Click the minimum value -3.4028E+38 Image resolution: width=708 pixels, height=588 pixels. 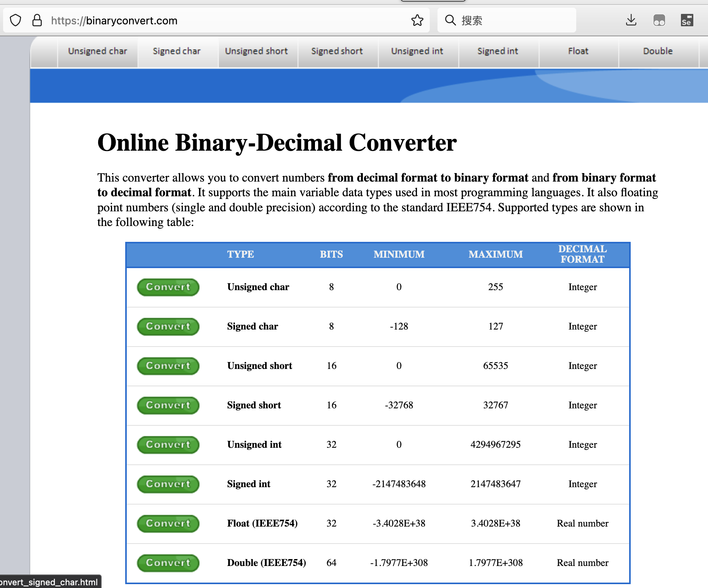click(399, 523)
